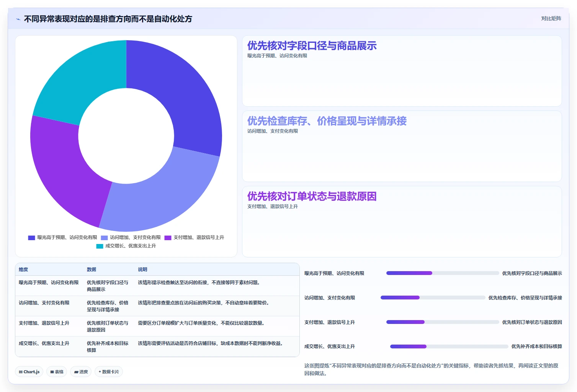Toggle legend swatch for 支付增加、退款信号上升

pyautogui.click(x=168, y=237)
